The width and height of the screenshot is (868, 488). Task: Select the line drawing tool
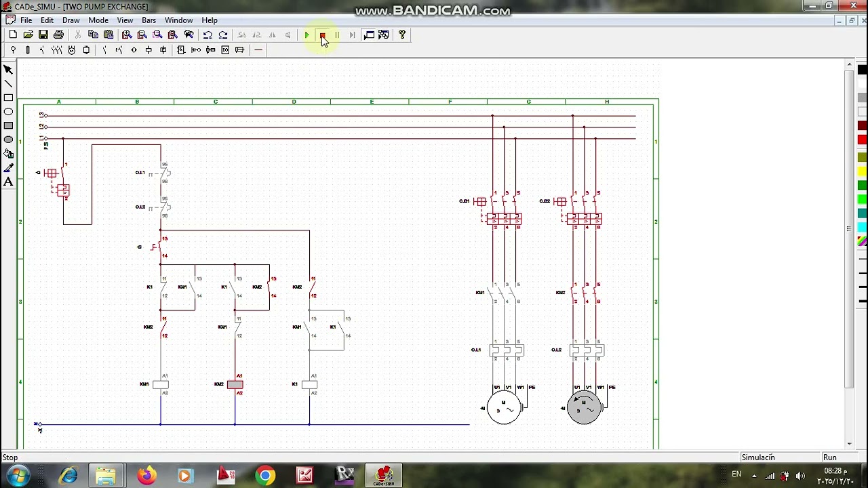tap(8, 83)
